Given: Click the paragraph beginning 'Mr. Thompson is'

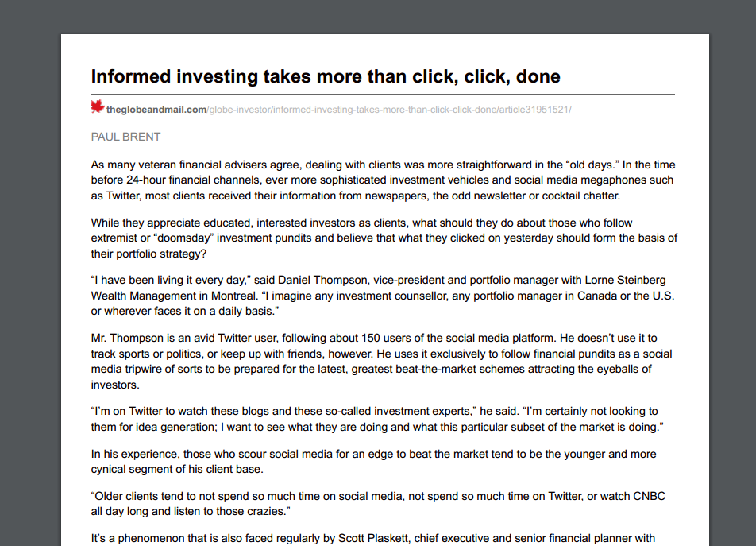Looking at the screenshot, I should pos(381,362).
